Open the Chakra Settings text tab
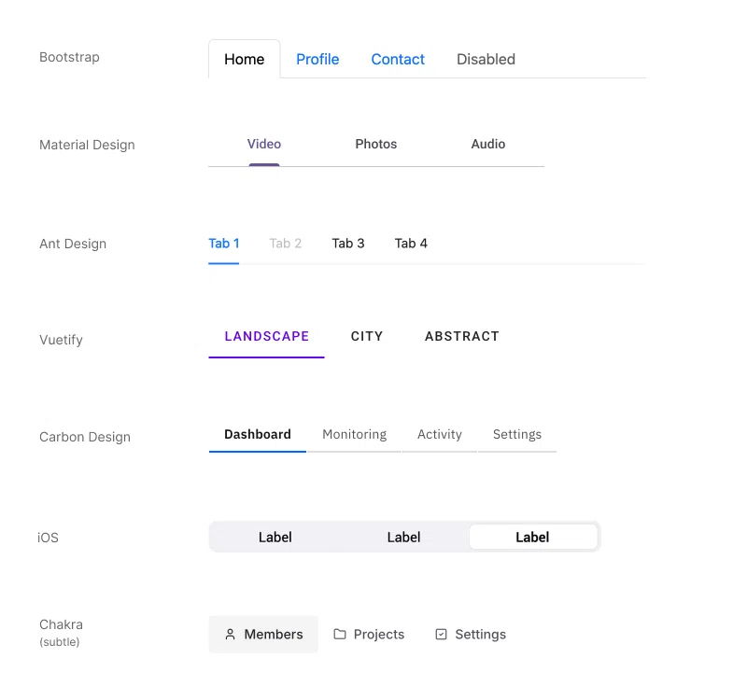 coord(480,635)
